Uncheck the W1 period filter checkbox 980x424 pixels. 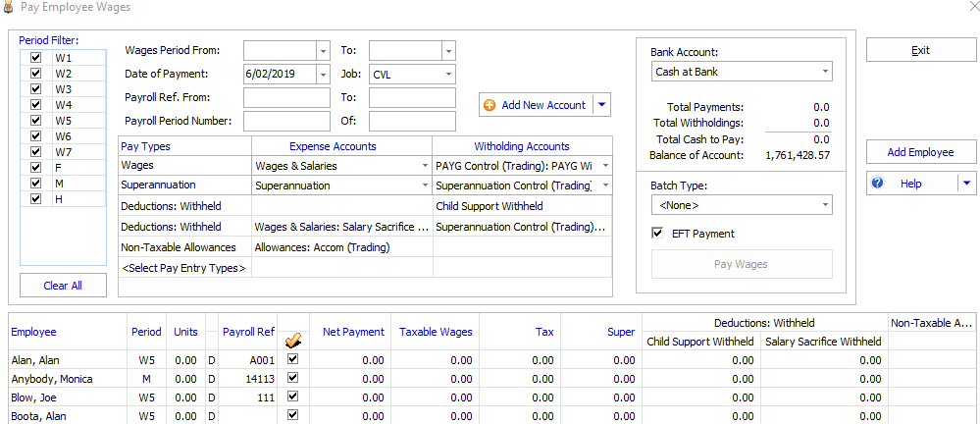(x=36, y=58)
